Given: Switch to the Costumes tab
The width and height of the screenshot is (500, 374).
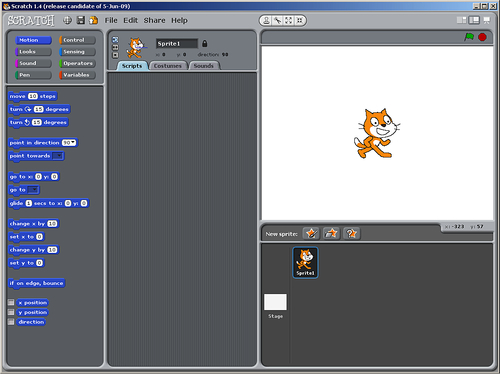Looking at the screenshot, I should [x=168, y=66].
